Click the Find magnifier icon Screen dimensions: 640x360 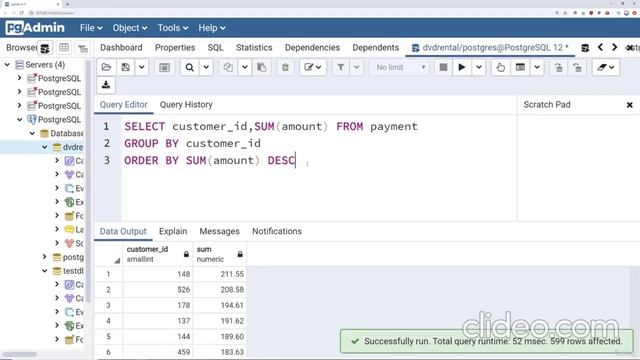(189, 67)
